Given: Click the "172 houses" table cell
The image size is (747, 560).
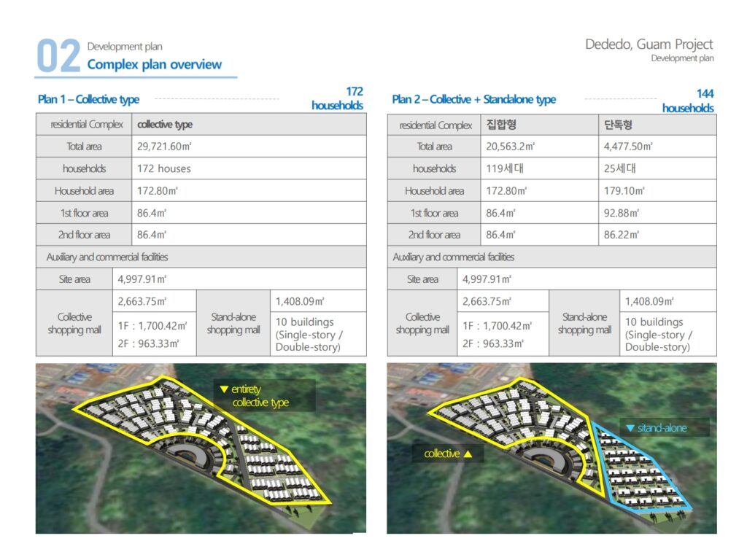Looking at the screenshot, I should (x=164, y=168).
